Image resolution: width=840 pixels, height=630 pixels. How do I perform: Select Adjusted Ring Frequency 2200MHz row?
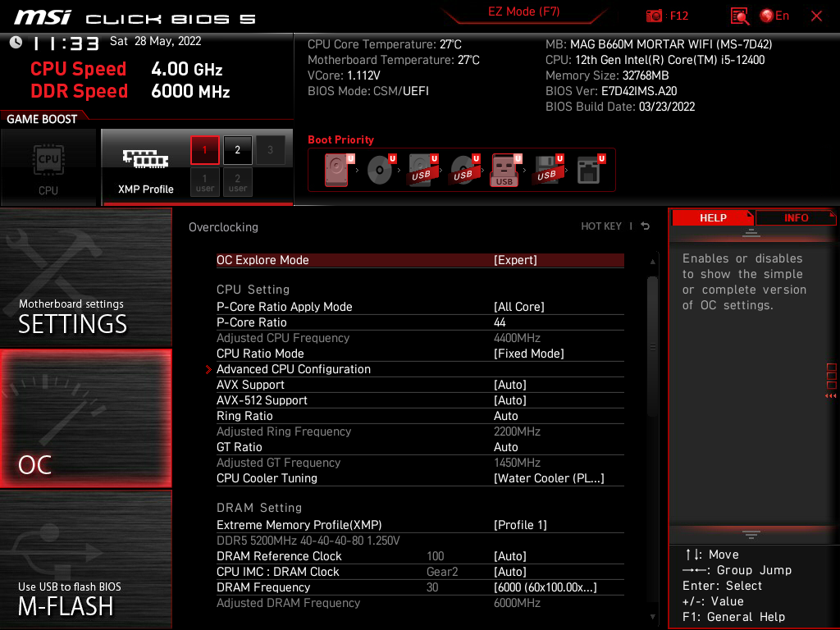420,431
